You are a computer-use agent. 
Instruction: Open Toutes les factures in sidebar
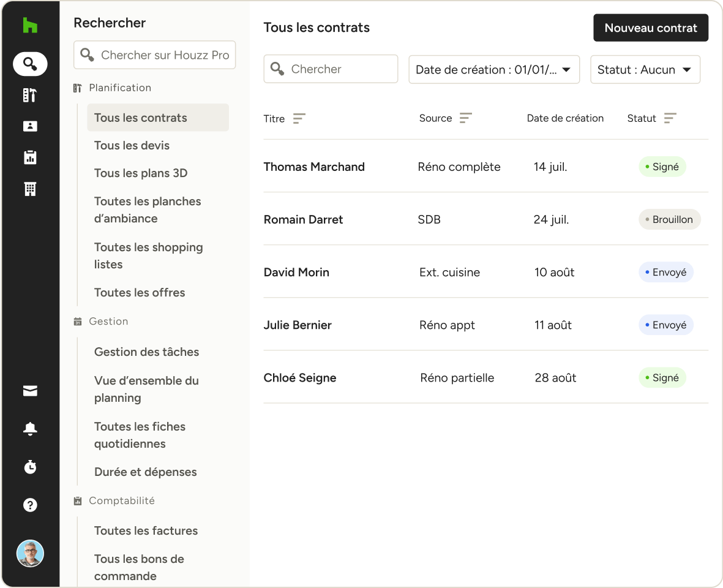pos(146,531)
